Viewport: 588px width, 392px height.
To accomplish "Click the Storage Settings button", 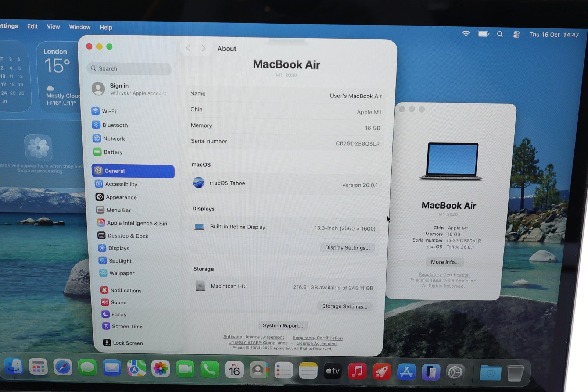I will click(x=344, y=306).
